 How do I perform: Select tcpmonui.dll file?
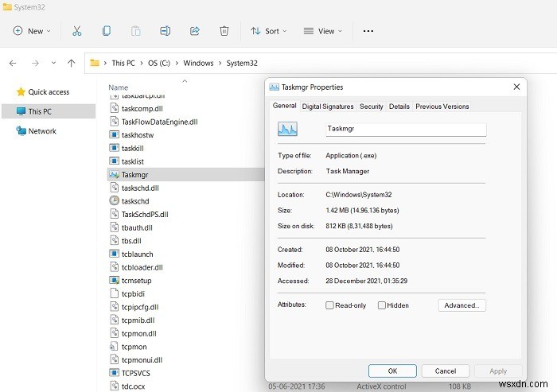(x=142, y=360)
